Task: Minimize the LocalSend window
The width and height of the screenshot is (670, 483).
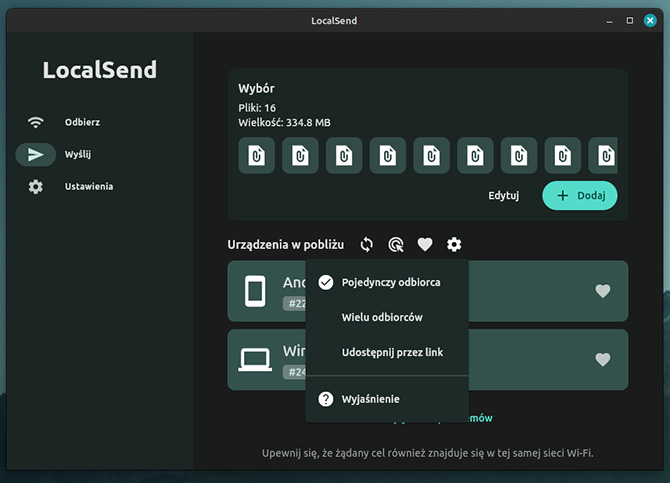Action: pyautogui.click(x=609, y=21)
